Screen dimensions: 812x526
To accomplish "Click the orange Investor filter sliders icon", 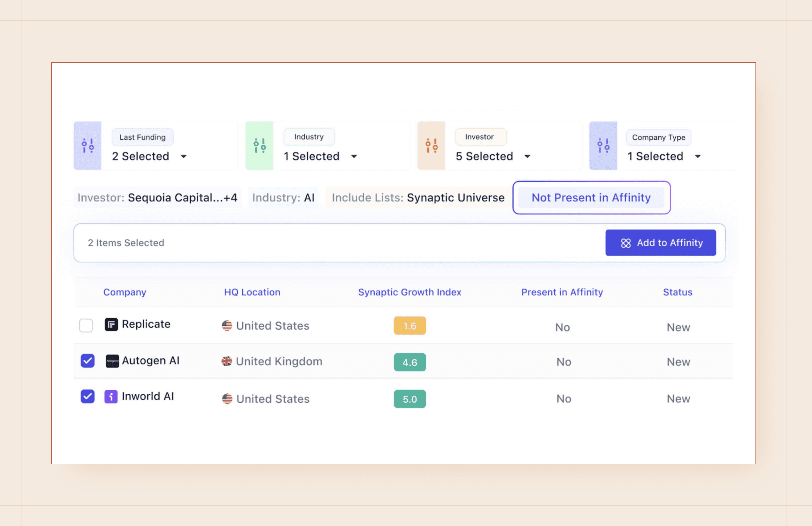I will tap(431, 146).
